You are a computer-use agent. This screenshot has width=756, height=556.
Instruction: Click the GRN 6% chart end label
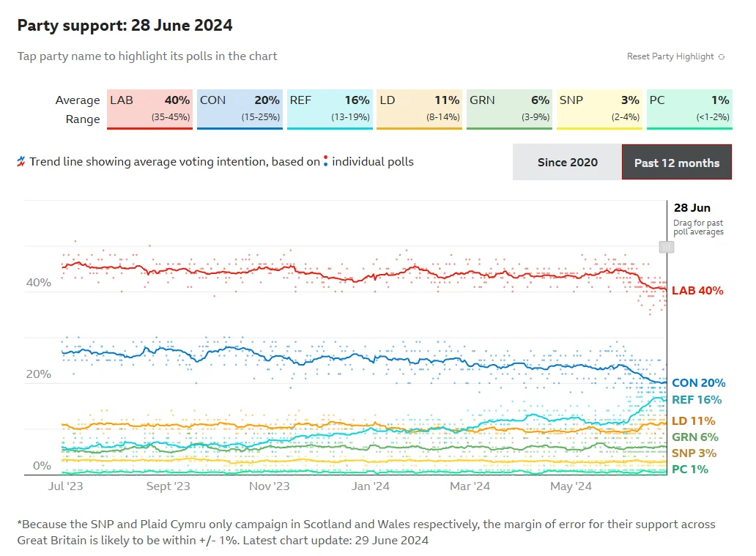pyautogui.click(x=695, y=437)
